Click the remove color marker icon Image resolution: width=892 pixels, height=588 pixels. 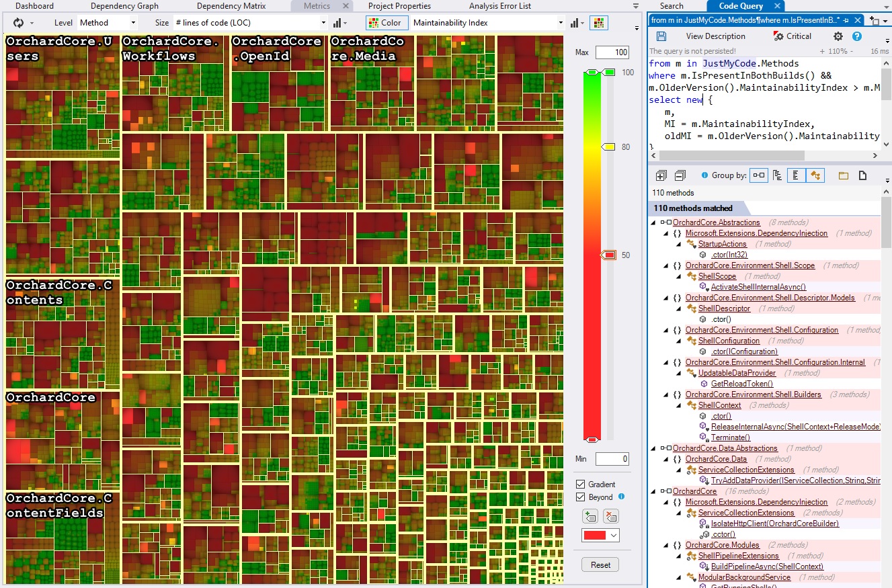tap(610, 516)
